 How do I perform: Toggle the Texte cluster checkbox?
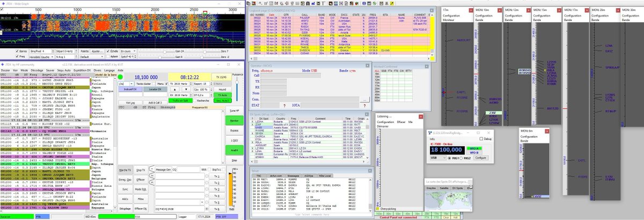point(153,84)
